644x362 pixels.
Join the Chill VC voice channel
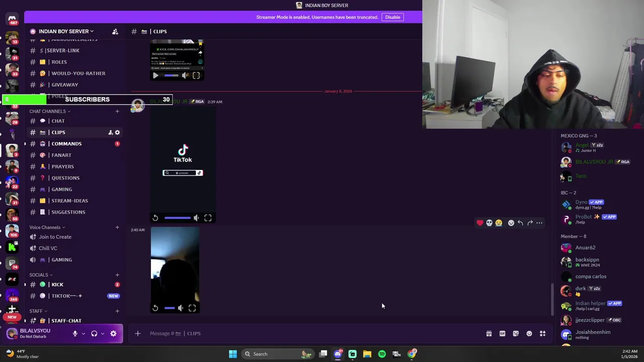tap(74, 248)
